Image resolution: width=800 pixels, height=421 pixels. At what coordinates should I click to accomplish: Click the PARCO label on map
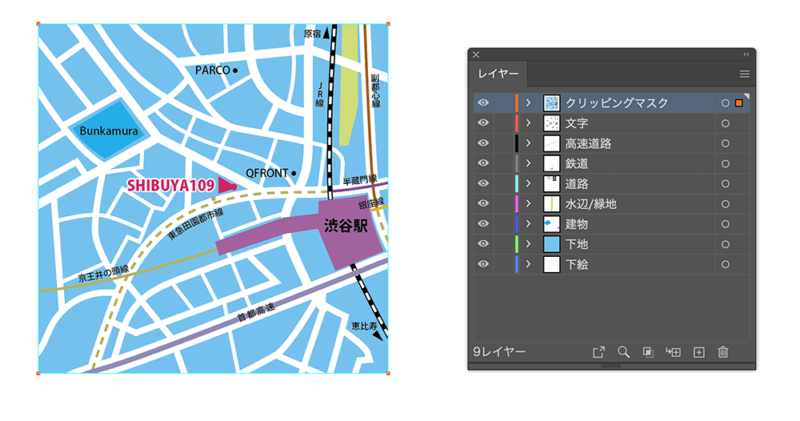click(212, 70)
